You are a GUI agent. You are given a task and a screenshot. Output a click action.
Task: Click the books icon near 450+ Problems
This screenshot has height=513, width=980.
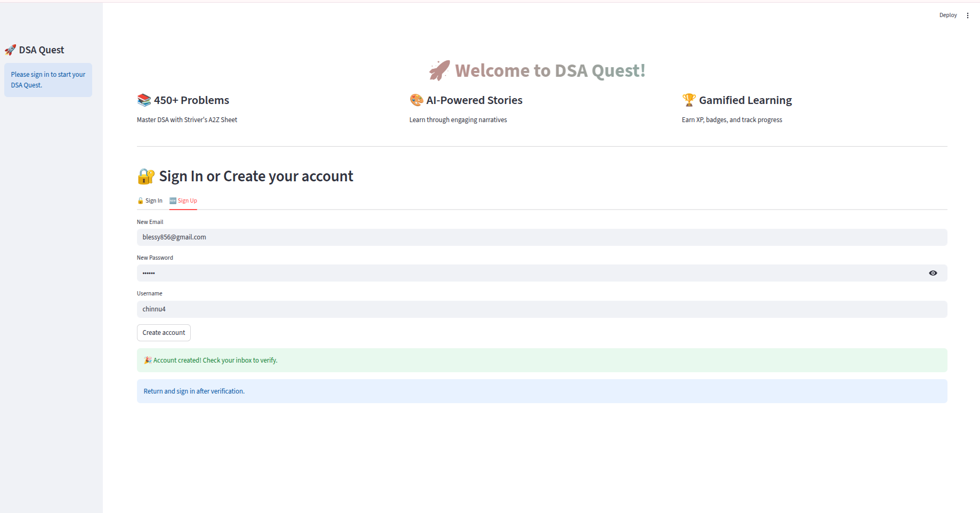[x=143, y=100]
